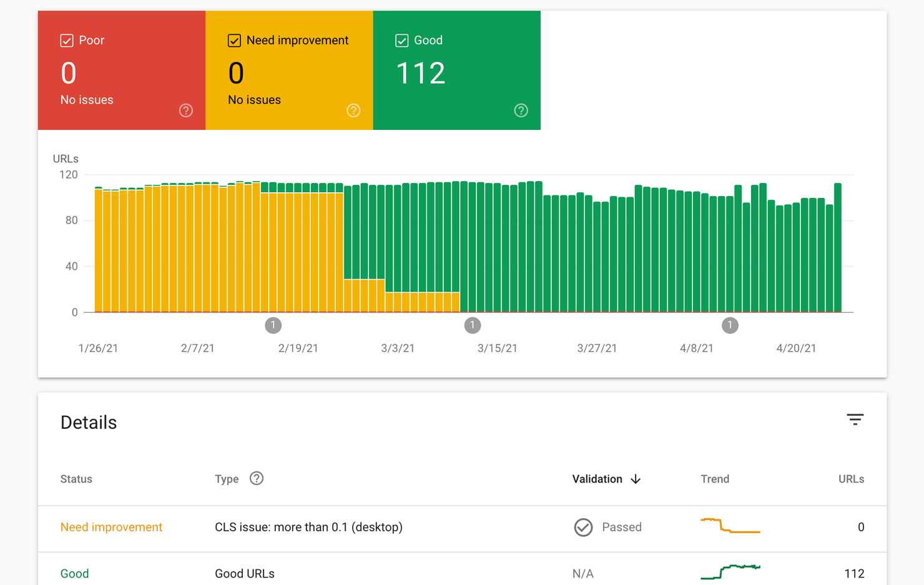Open the Need improvement status link
The height and width of the screenshot is (585, 924).
(x=111, y=527)
